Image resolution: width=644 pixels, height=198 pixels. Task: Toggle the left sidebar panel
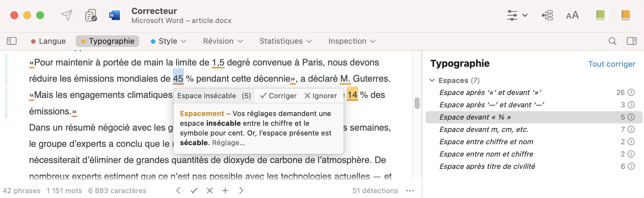click(12, 41)
